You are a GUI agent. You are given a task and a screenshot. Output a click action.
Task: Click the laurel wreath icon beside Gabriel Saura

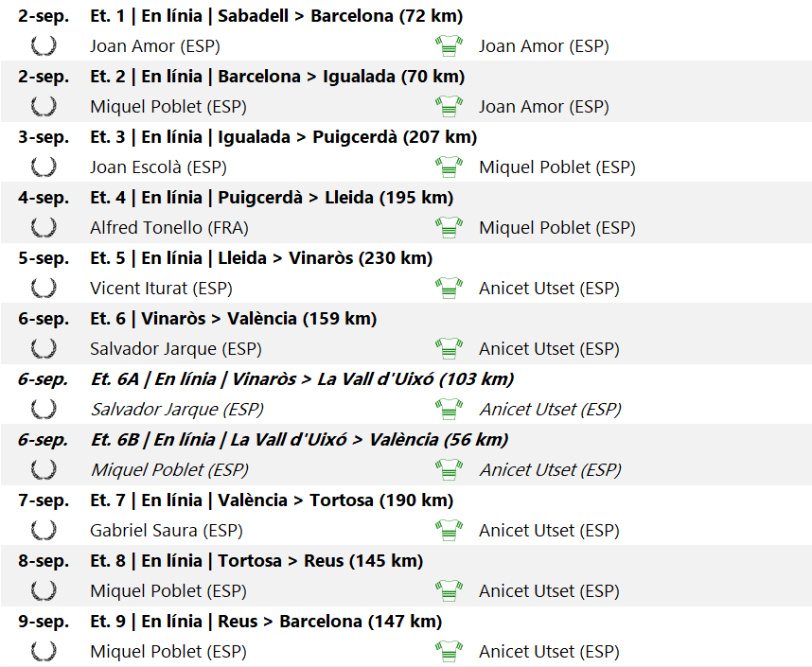click(43, 530)
